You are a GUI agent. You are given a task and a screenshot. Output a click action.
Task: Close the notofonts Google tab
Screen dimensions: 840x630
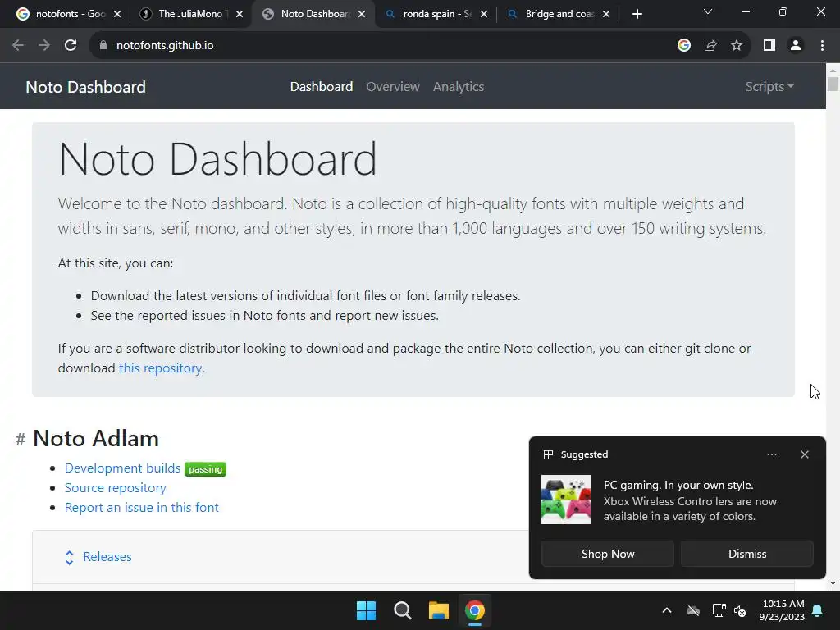[x=117, y=14]
